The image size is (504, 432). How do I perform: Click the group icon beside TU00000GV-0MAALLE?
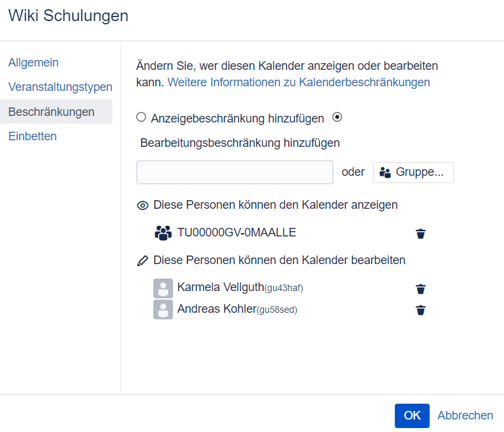point(163,233)
